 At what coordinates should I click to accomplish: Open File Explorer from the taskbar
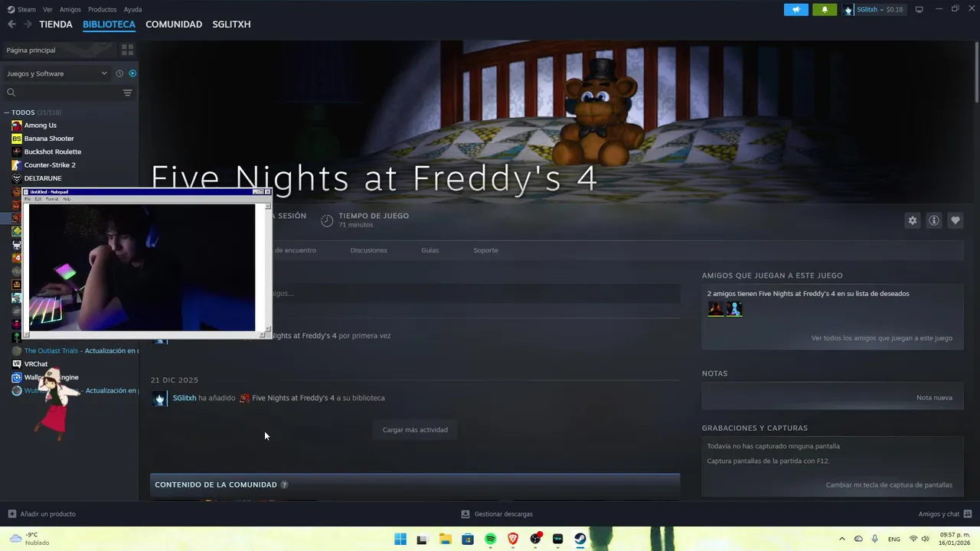tap(445, 539)
